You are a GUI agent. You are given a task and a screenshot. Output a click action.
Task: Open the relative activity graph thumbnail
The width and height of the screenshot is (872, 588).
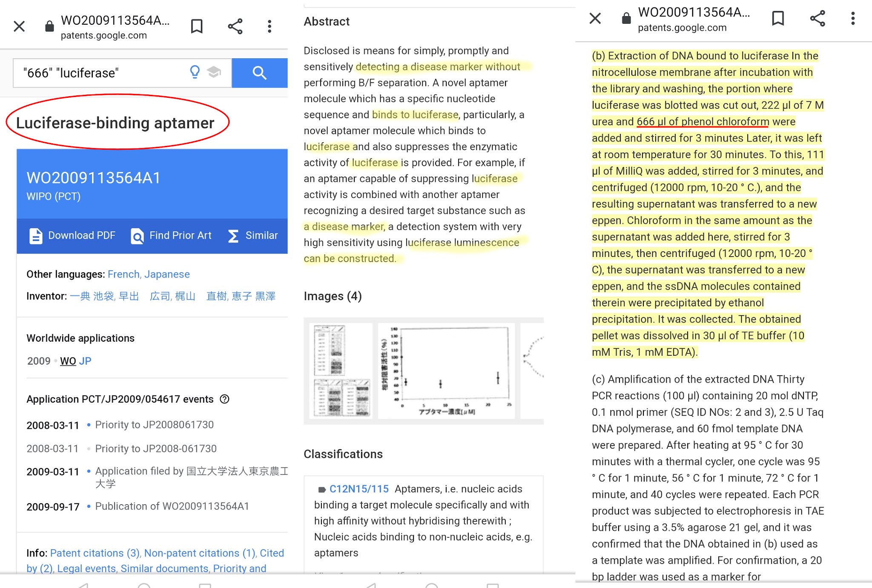pyautogui.click(x=446, y=371)
